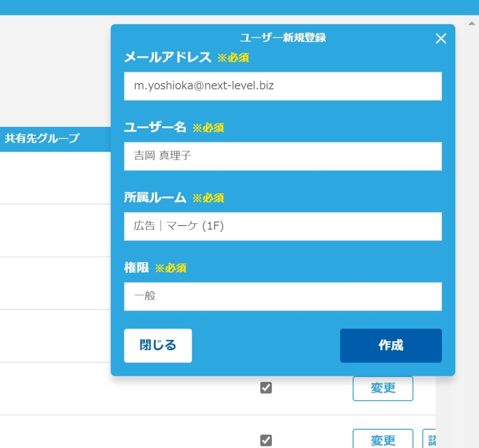The width and height of the screenshot is (479, 448).
Task: Click the ユーザー新規登録 dialog title
Action: click(x=283, y=38)
